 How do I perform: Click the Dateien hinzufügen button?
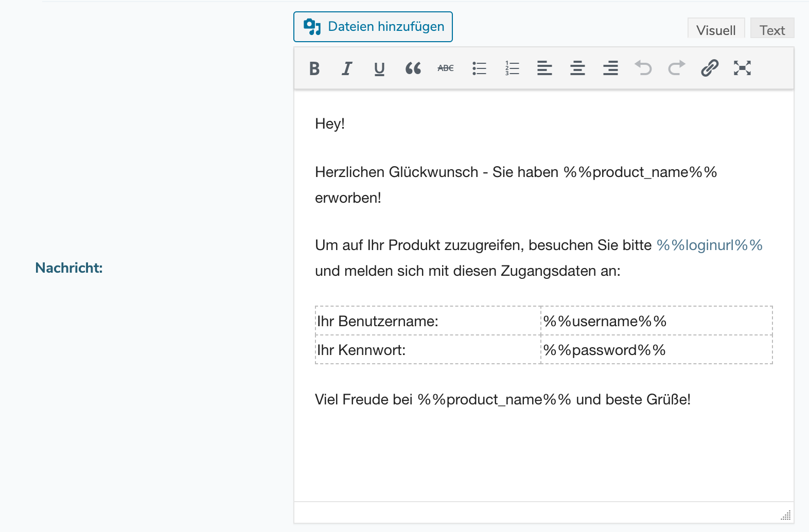[373, 27]
